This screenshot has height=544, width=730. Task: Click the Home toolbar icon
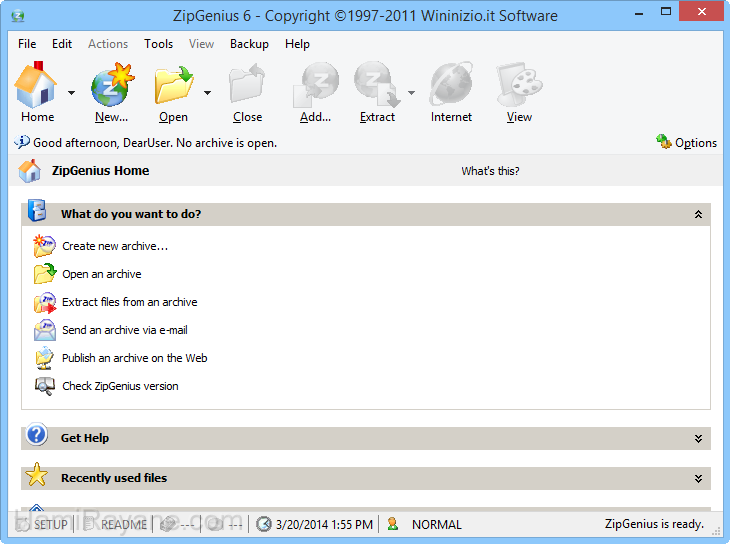[37, 86]
